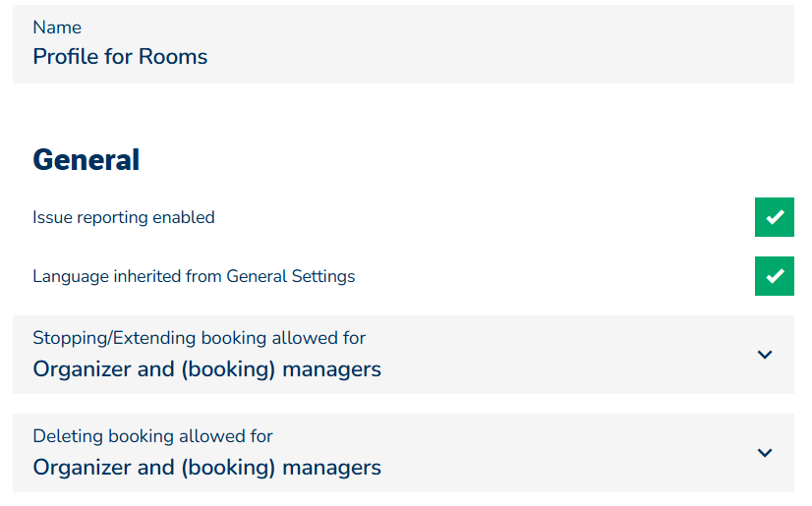
Task: Click the "Stopping/Extending booking allowed for" label
Action: [199, 338]
